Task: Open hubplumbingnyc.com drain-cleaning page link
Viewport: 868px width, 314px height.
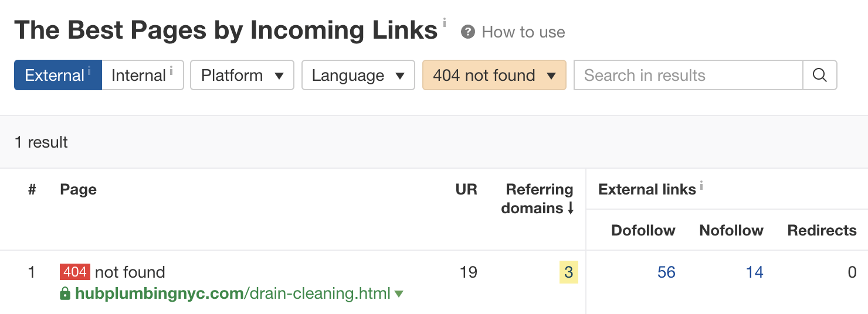Action: pyautogui.click(x=233, y=293)
